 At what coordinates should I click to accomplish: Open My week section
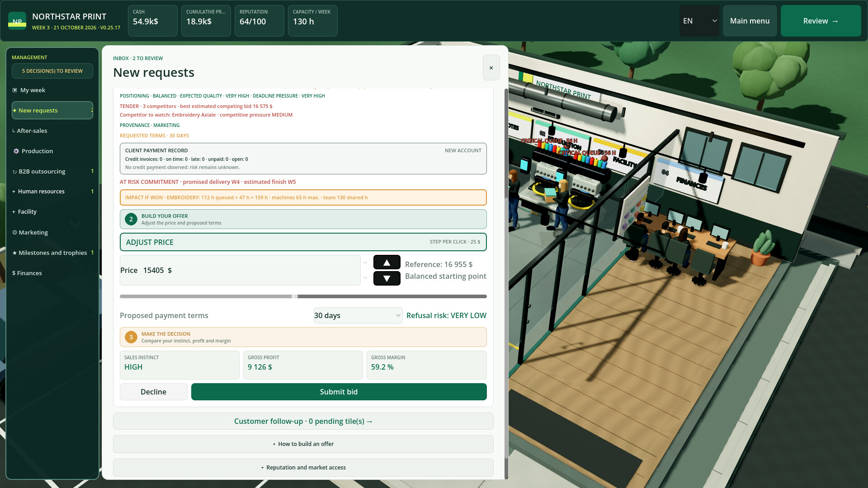(x=52, y=90)
